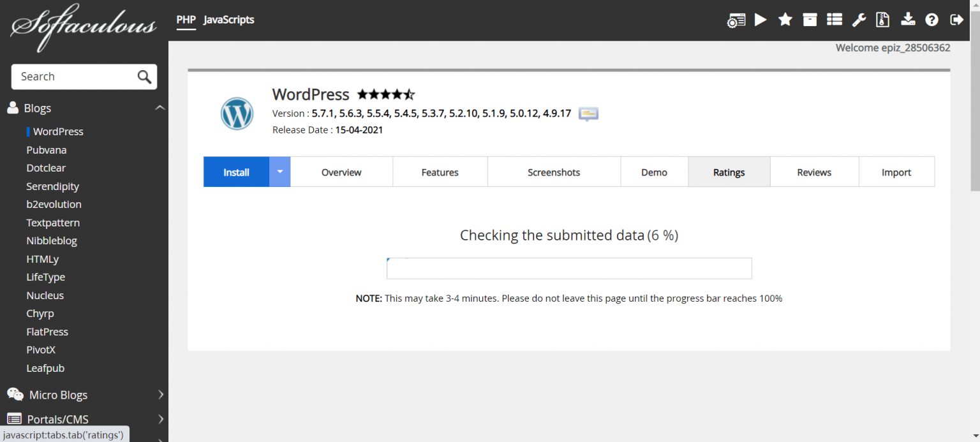Open All Installations via the gear-page icon
The width and height of the screenshot is (980, 442).
tap(736, 20)
